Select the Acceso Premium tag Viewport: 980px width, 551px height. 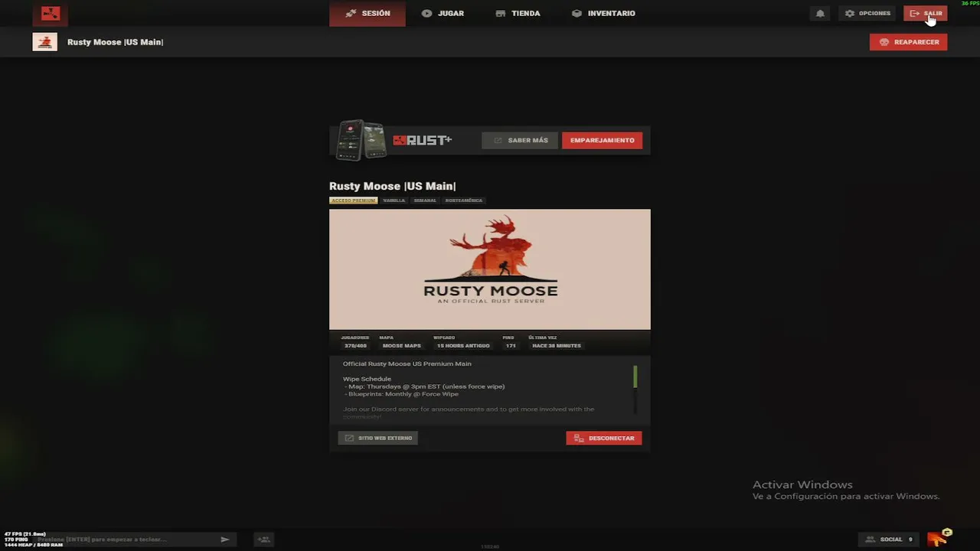point(353,201)
